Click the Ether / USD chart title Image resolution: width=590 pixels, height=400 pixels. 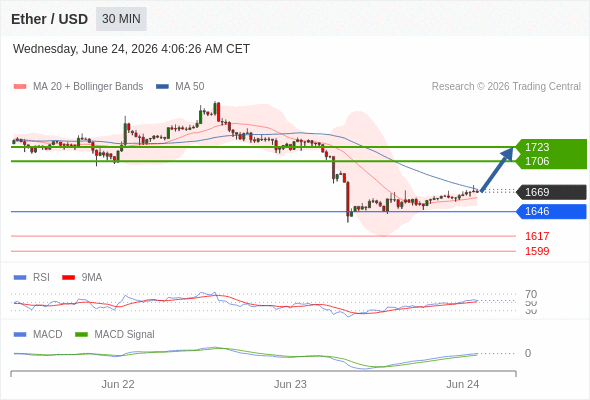(49, 19)
